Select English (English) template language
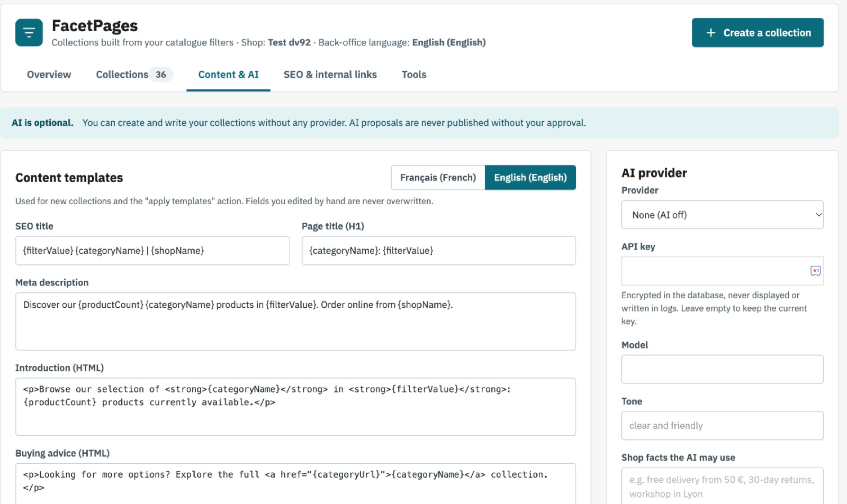Image resolution: width=847 pixels, height=504 pixels. [x=530, y=178]
